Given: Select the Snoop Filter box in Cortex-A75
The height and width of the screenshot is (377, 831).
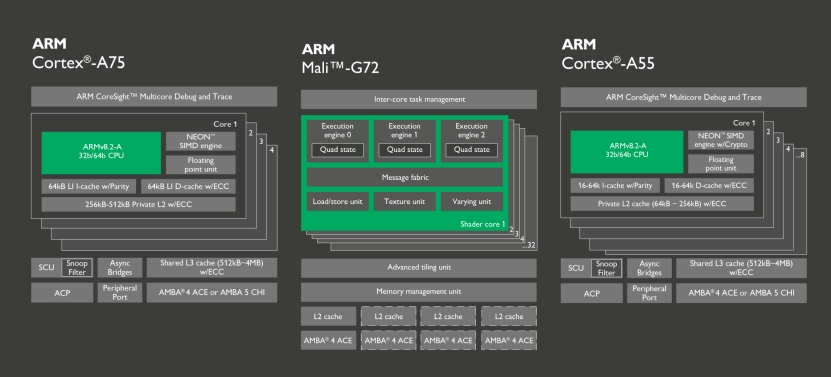Looking at the screenshot, I should 77,268.
